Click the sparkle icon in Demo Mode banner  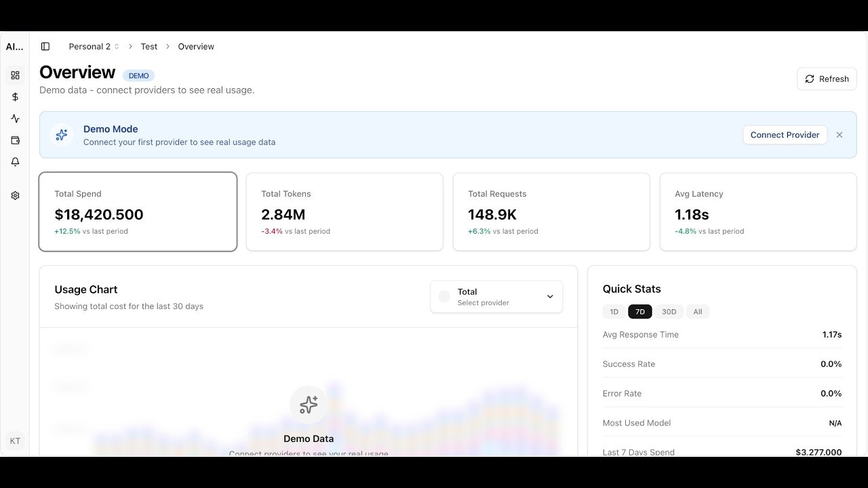(62, 135)
